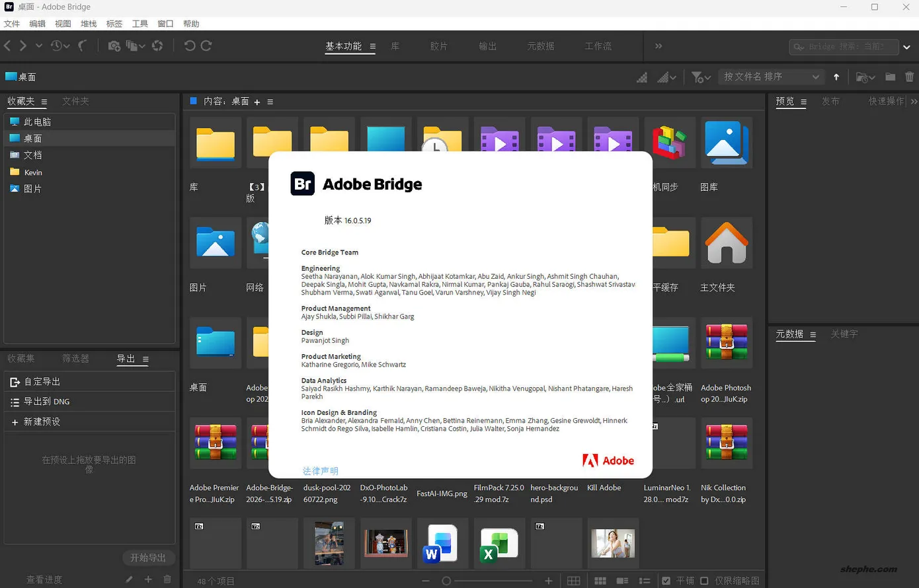
Task: Select 此电脑 in favorites
Action: (x=89, y=122)
